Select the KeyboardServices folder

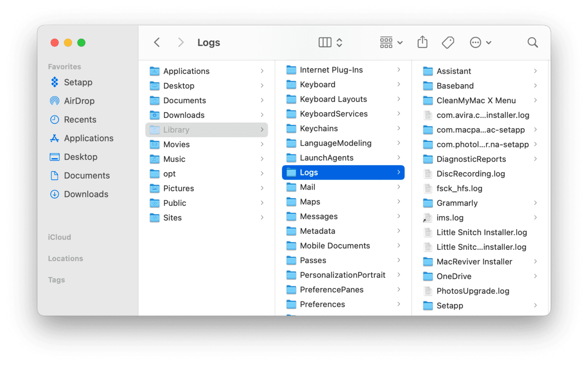(x=343, y=114)
